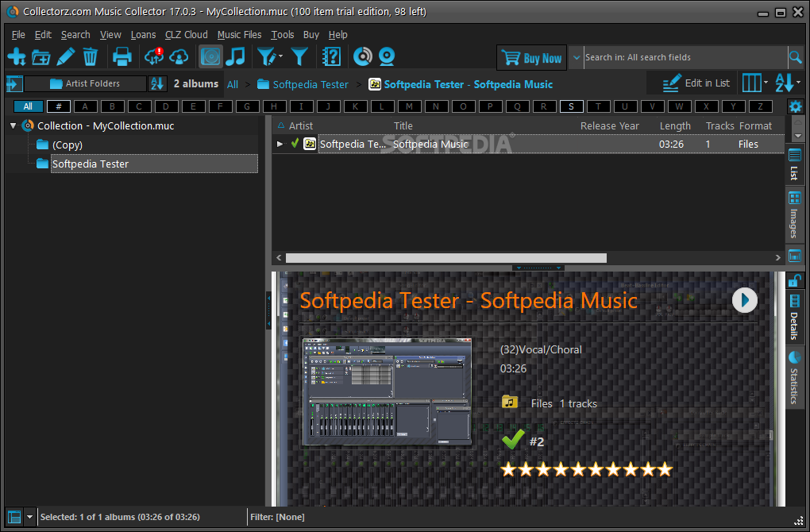The height and width of the screenshot is (532, 810).
Task: Toggle the folder panel arrow icon
Action: click(x=14, y=83)
